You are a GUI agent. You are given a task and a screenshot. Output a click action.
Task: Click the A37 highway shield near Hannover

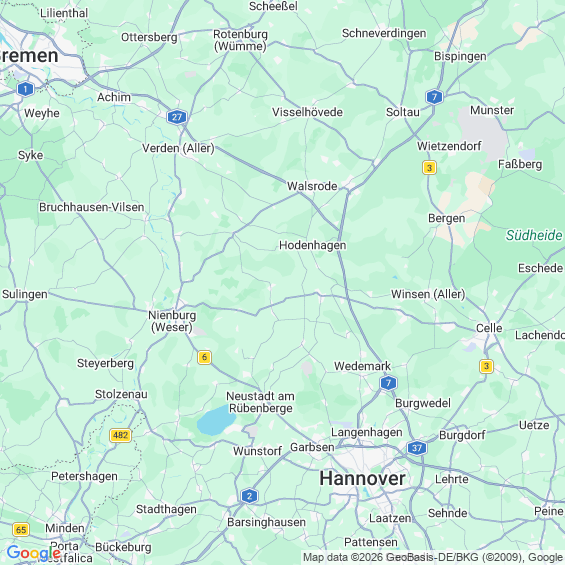(x=417, y=448)
